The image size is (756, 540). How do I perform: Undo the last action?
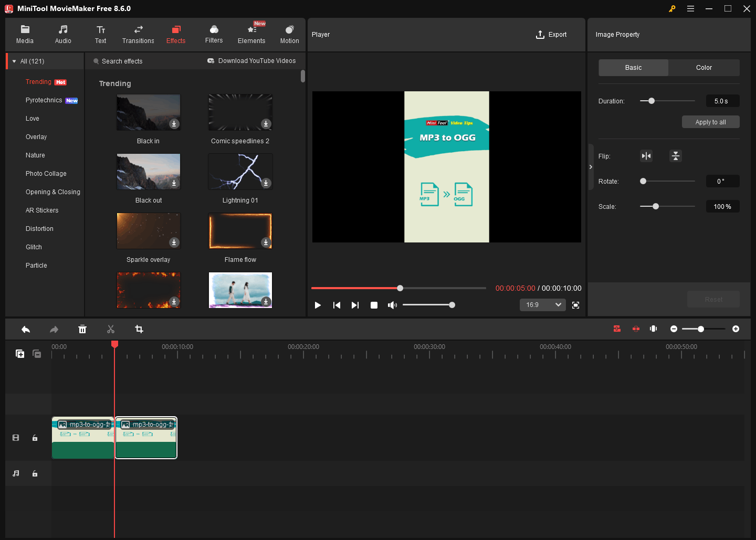pyautogui.click(x=26, y=329)
